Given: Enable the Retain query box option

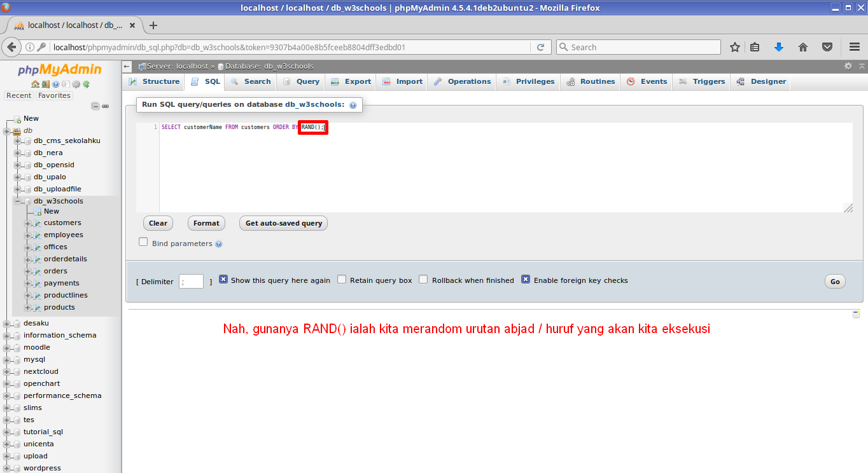Looking at the screenshot, I should pos(342,279).
